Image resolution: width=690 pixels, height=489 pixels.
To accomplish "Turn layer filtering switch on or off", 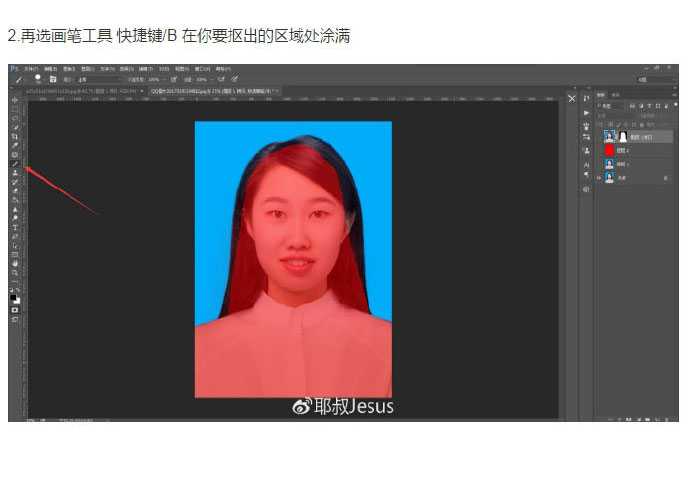I will coord(675,105).
